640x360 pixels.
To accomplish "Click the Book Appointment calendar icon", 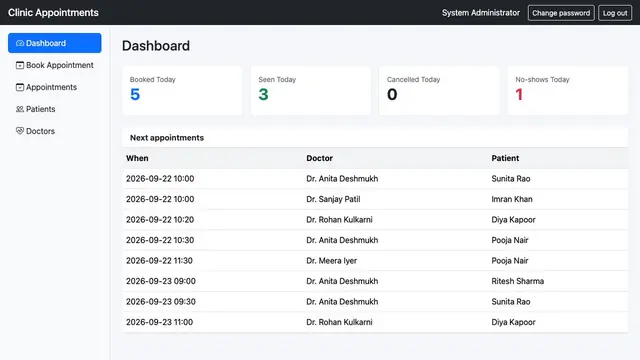I will 20,65.
